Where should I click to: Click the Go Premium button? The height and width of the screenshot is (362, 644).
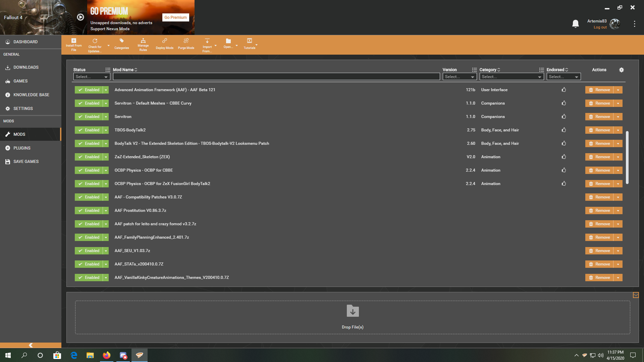click(x=175, y=17)
